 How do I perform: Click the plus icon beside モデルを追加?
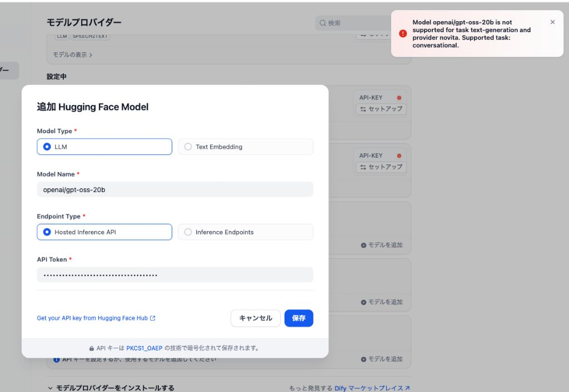click(363, 245)
